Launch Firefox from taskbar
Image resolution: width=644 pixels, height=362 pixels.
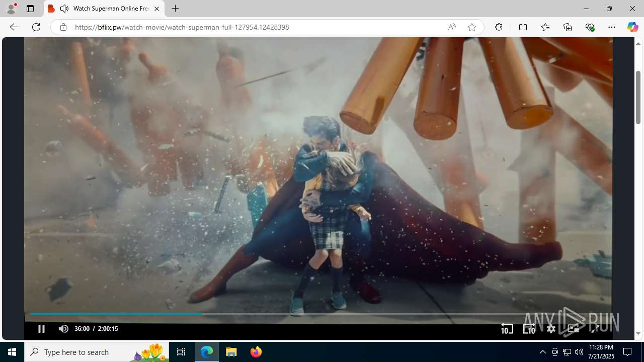click(256, 352)
